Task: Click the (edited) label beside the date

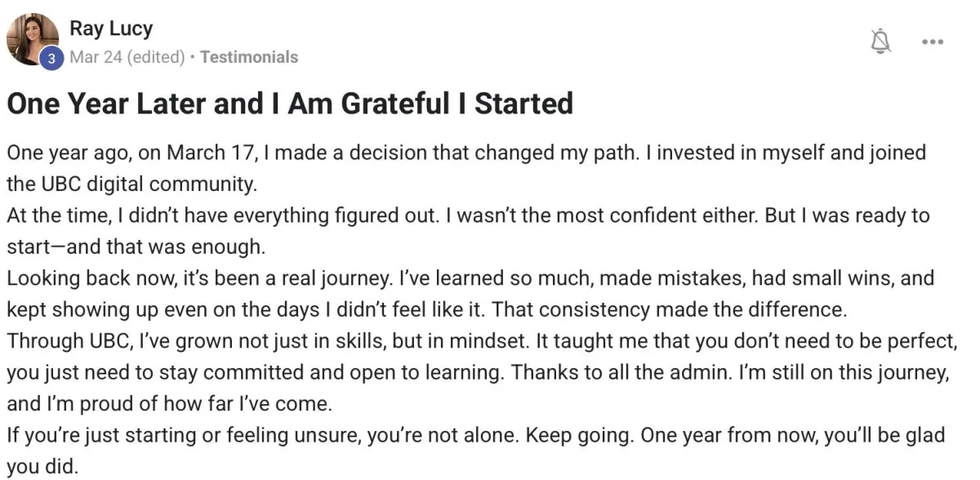Action: (x=159, y=57)
